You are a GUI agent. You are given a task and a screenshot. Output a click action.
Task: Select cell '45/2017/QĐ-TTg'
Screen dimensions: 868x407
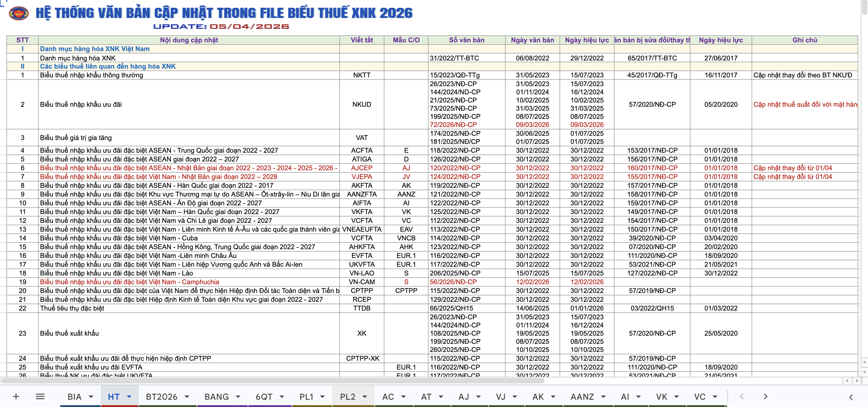coord(652,75)
